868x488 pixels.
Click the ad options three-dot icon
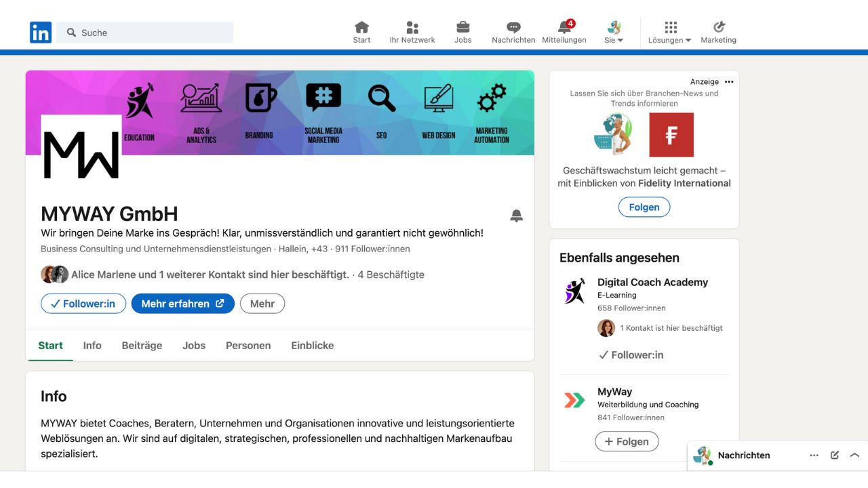[x=729, y=82]
